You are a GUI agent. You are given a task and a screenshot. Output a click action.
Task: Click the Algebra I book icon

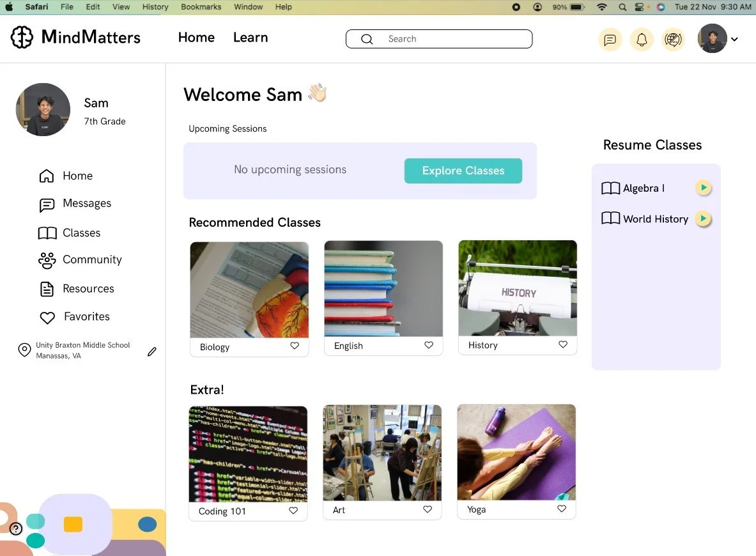click(610, 188)
